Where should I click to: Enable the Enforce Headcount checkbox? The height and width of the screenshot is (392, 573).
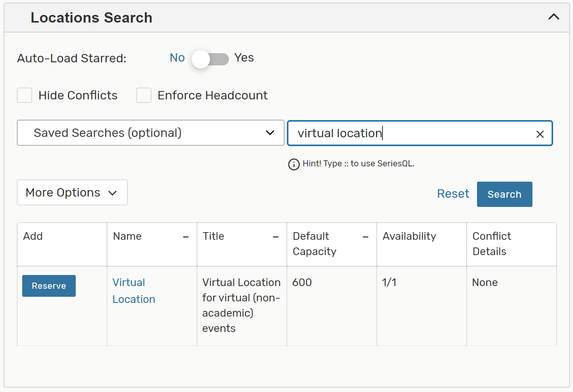click(144, 95)
